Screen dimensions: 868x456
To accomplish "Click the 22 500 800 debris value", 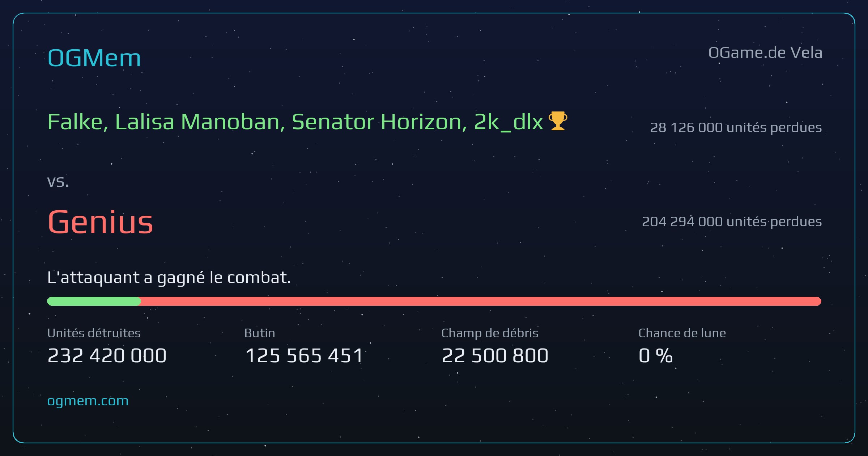I will (x=495, y=355).
